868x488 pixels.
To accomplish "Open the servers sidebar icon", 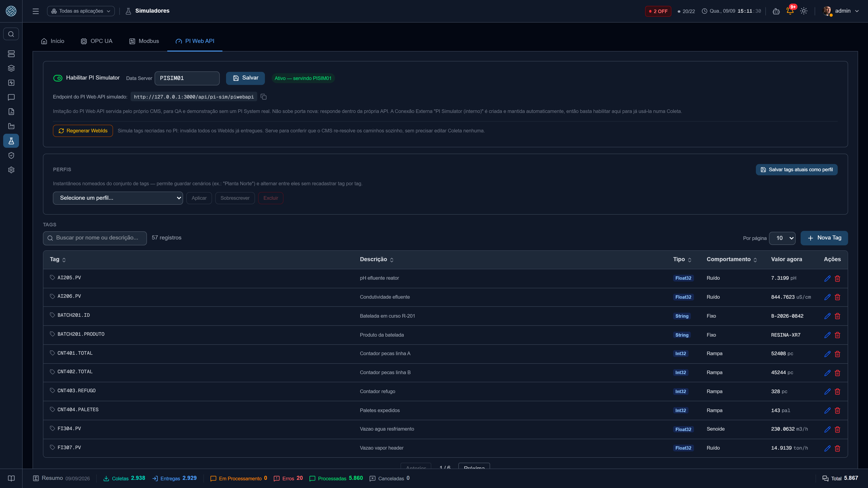I will tap(11, 54).
